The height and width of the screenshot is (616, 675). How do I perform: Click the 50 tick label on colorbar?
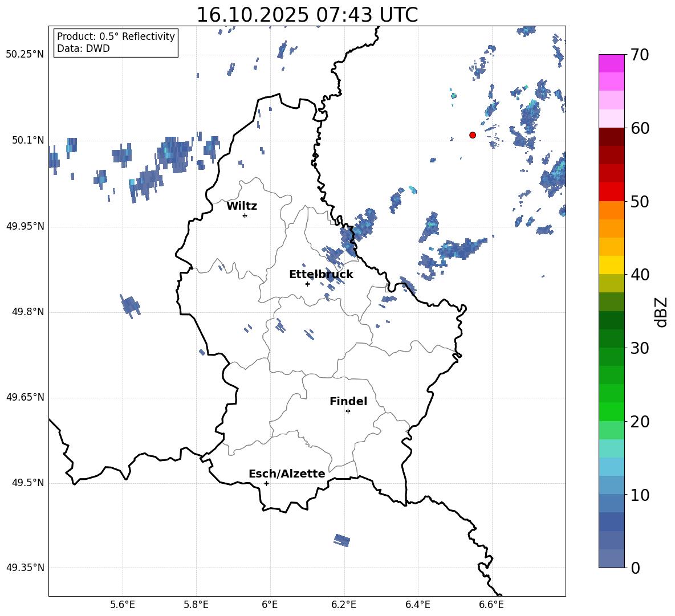639,202
